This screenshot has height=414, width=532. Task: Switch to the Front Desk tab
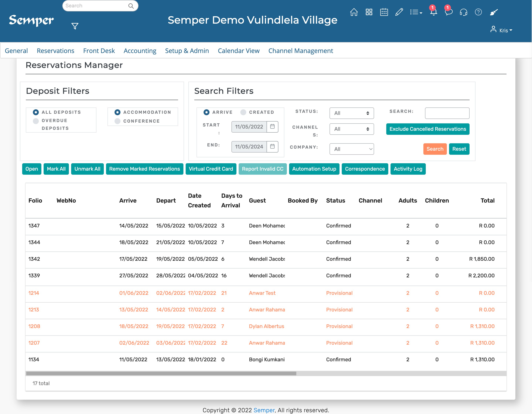99,51
